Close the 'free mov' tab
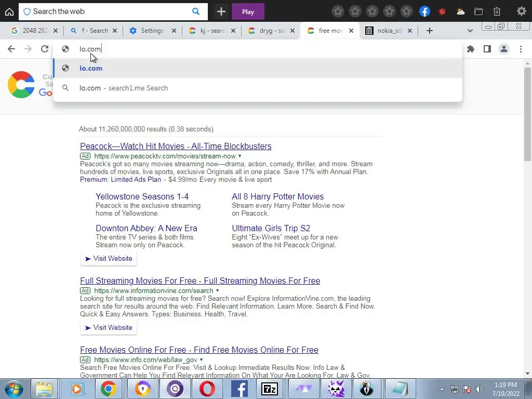 [x=351, y=31]
